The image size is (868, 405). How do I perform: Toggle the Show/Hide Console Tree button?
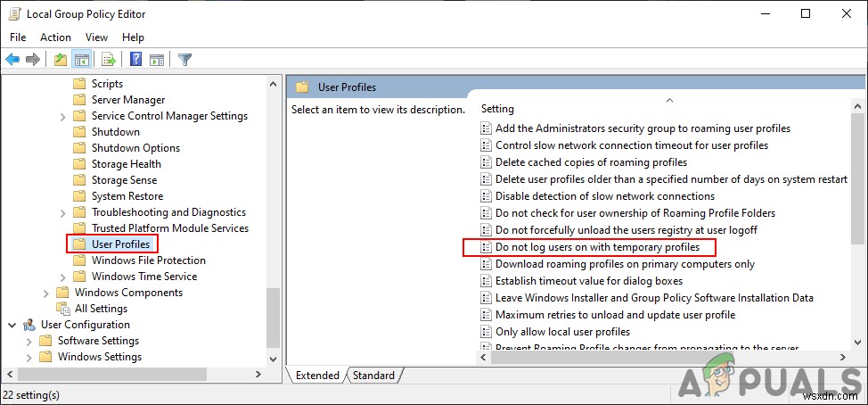click(x=81, y=60)
